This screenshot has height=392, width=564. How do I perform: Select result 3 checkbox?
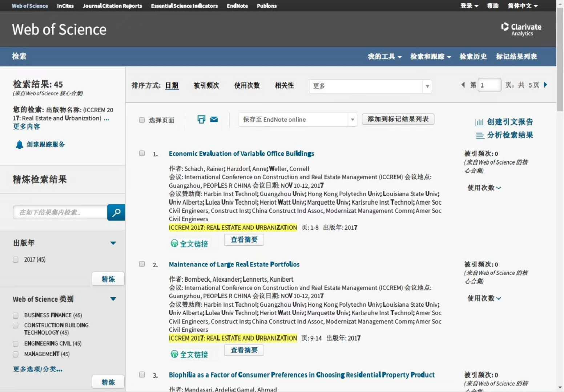[x=142, y=375]
